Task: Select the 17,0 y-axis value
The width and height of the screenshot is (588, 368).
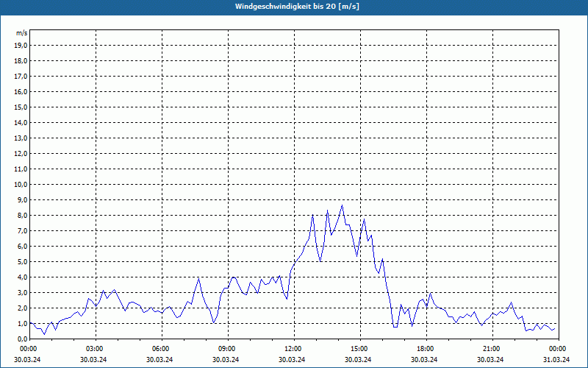Action: [x=21, y=77]
